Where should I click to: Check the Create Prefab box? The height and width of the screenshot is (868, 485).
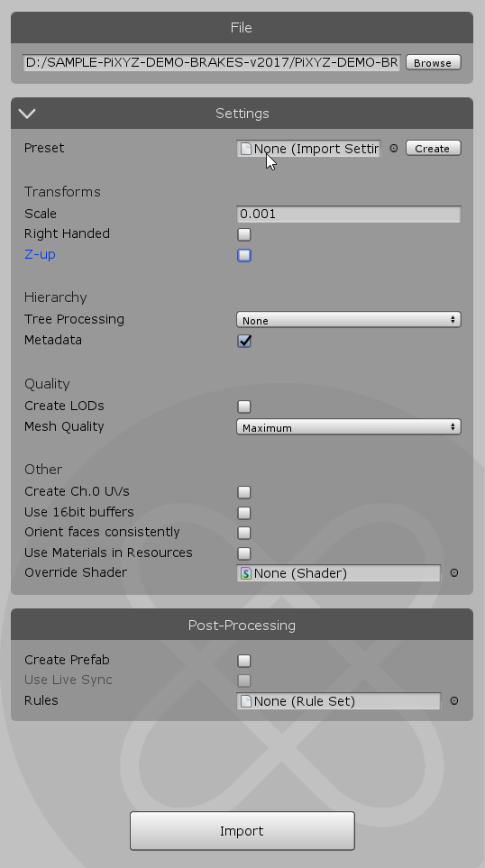pyautogui.click(x=244, y=661)
